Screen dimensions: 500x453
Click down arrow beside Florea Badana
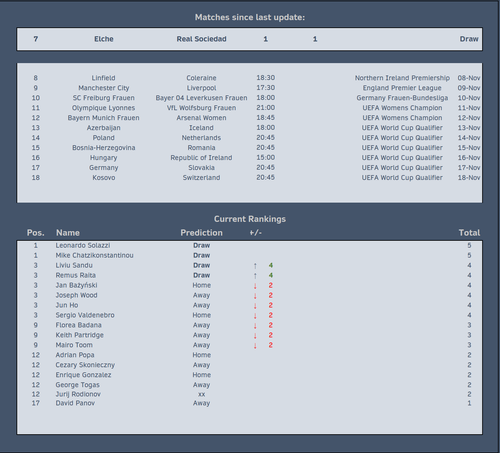tap(255, 326)
